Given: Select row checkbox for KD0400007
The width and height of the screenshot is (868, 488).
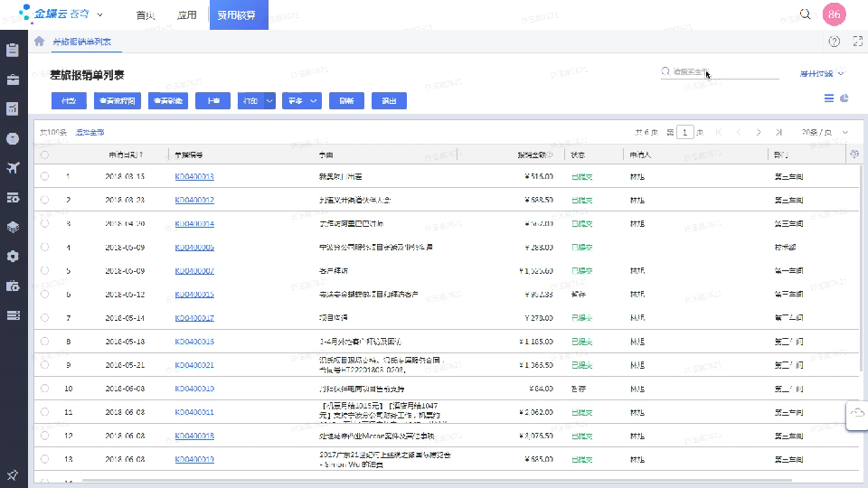Looking at the screenshot, I should click(45, 270).
